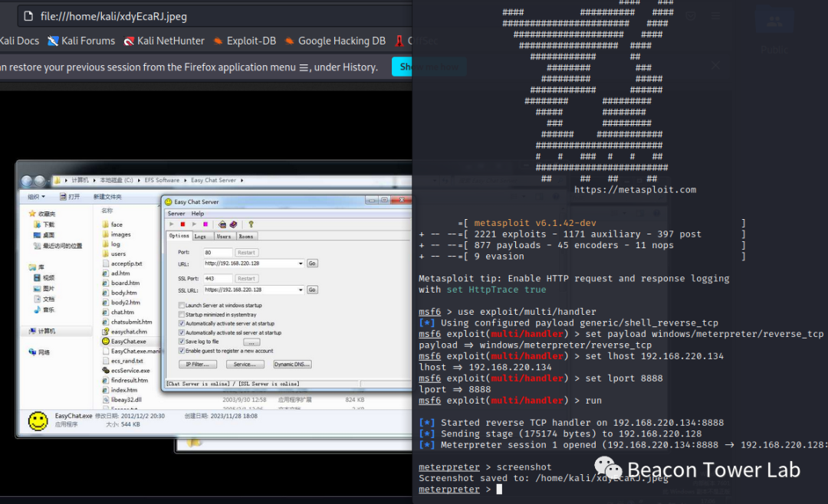Image resolution: width=828 pixels, height=504 pixels.
Task: Click 打开 open button in Explorer toolbar
Action: pos(70,197)
